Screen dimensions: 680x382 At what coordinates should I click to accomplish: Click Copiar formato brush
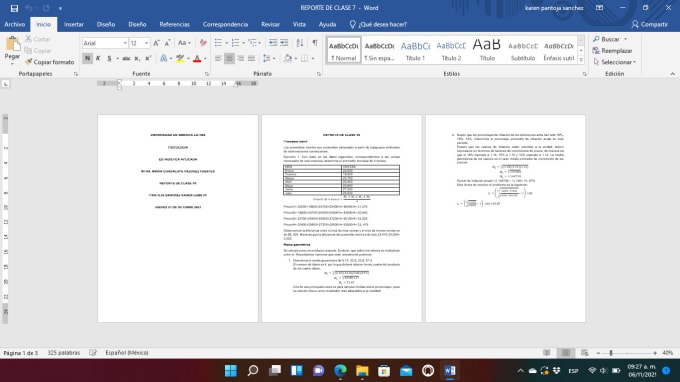click(49, 62)
